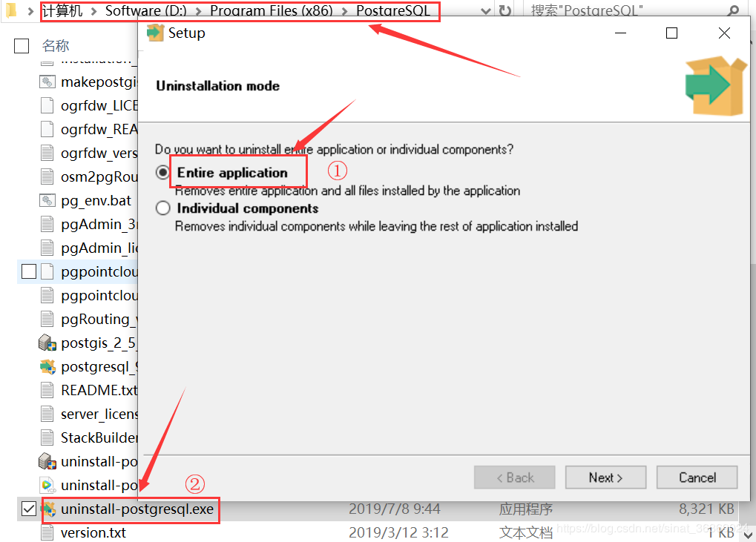Click the postgresql_9 installer package icon

47,366
